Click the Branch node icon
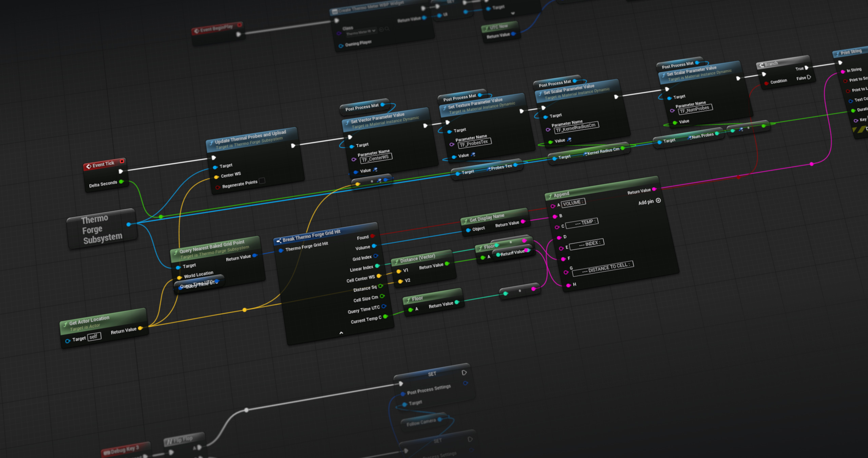Screen dimensions: 868x458 761,65
